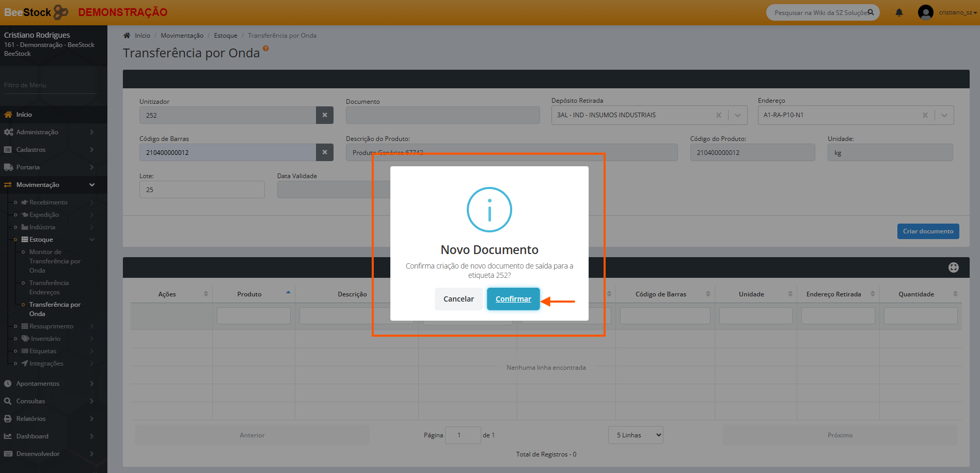Click the search magnifier in Wiki search

coord(871,12)
